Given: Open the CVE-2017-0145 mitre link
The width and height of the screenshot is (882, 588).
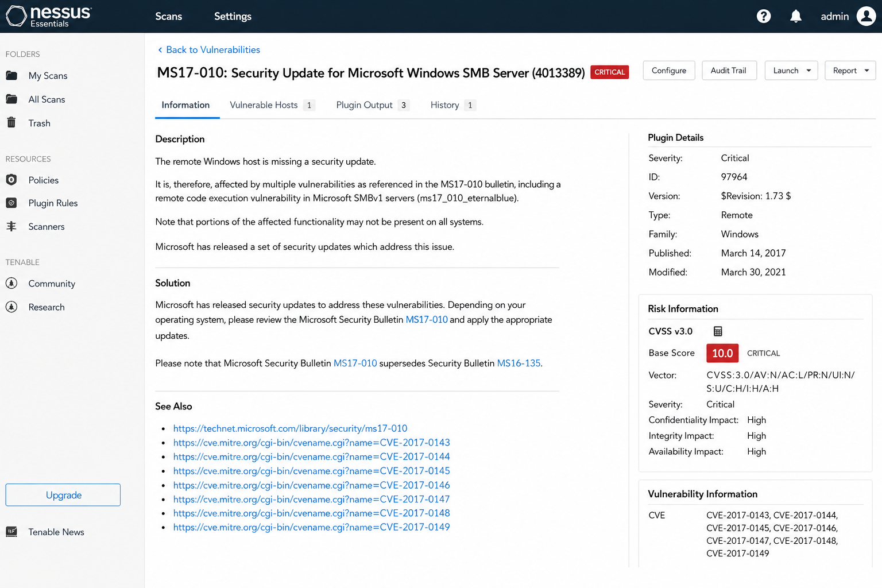Looking at the screenshot, I should click(x=311, y=471).
